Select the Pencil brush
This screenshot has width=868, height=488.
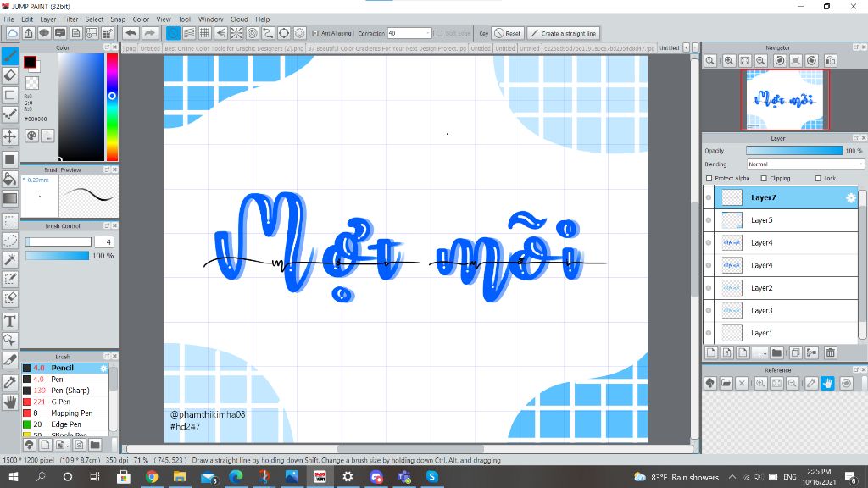click(65, 368)
